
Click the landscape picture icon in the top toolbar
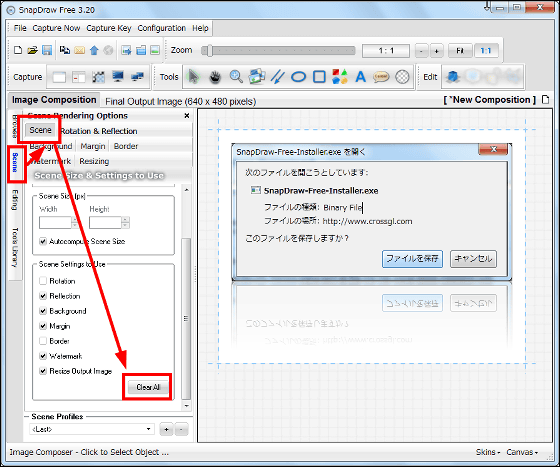pyautogui.click(x=155, y=50)
